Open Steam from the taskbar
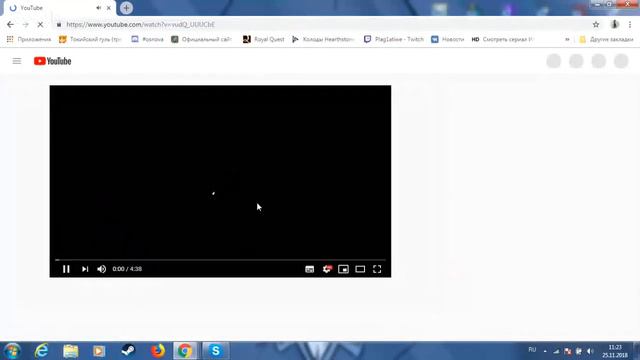 pos(128,351)
